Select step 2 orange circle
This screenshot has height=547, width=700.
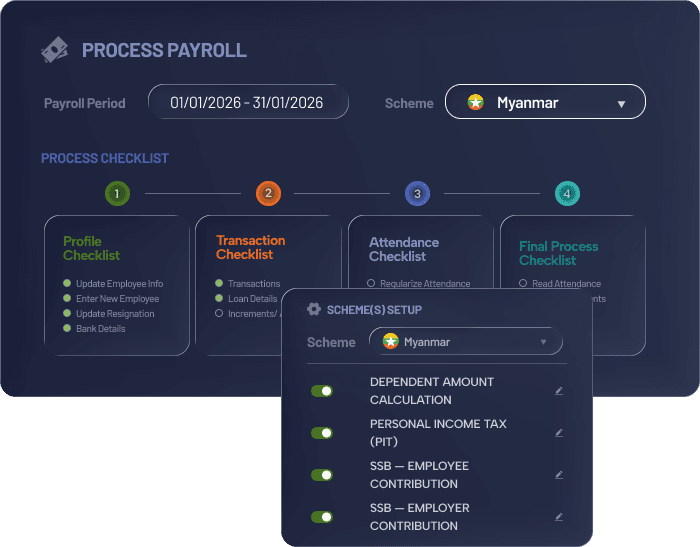[x=268, y=193]
